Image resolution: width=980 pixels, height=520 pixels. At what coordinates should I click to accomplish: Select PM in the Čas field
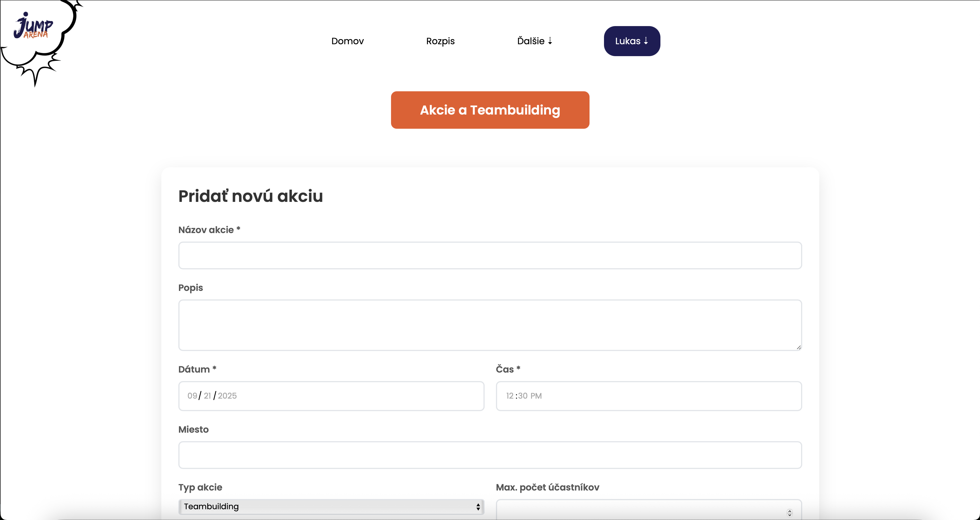(536, 396)
